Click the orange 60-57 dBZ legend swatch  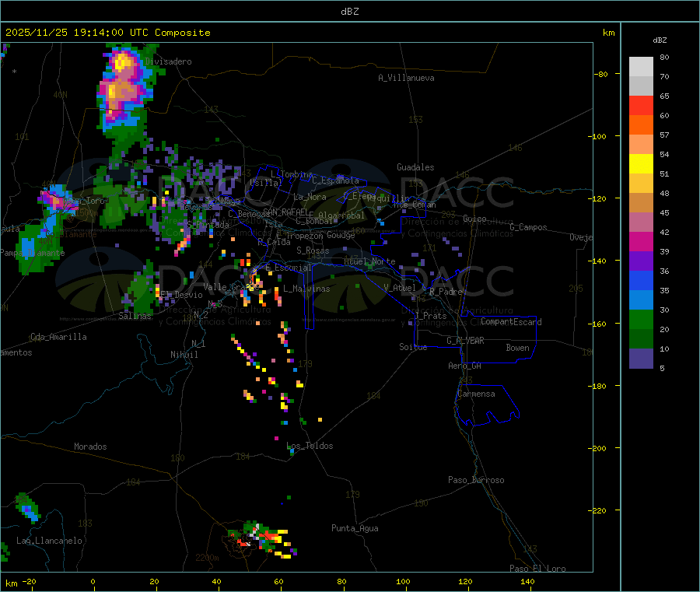(x=641, y=125)
